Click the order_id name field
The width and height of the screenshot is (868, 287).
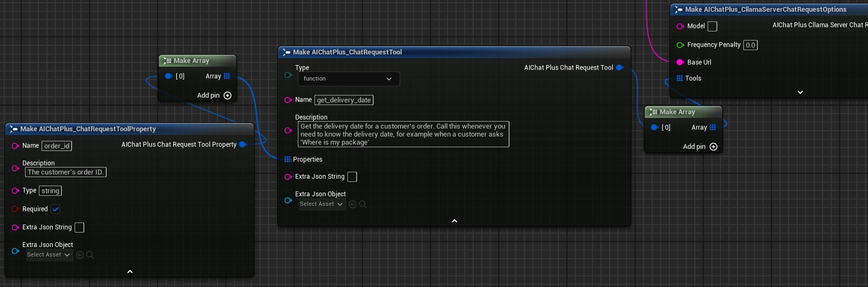pyautogui.click(x=56, y=146)
